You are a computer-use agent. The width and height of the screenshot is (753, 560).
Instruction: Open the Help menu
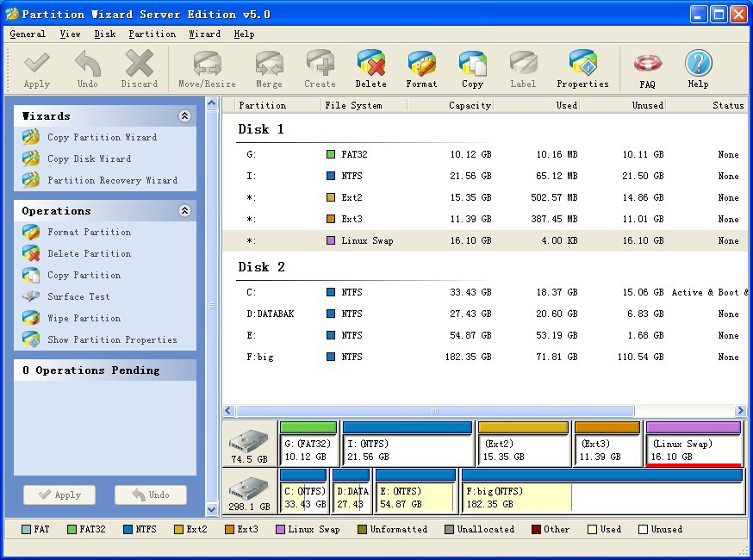pyautogui.click(x=244, y=34)
